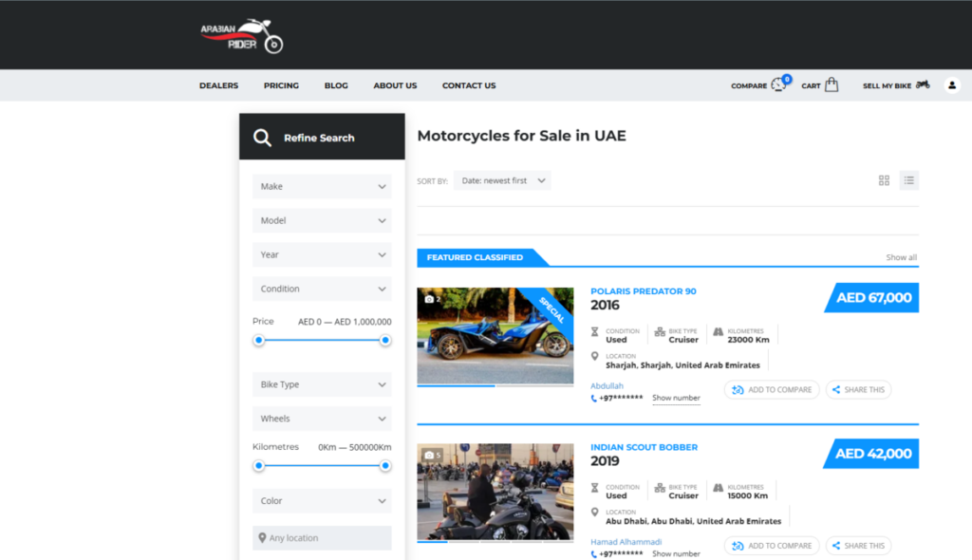Open the user account icon
Viewport: 972px width, 560px height.
tap(952, 84)
